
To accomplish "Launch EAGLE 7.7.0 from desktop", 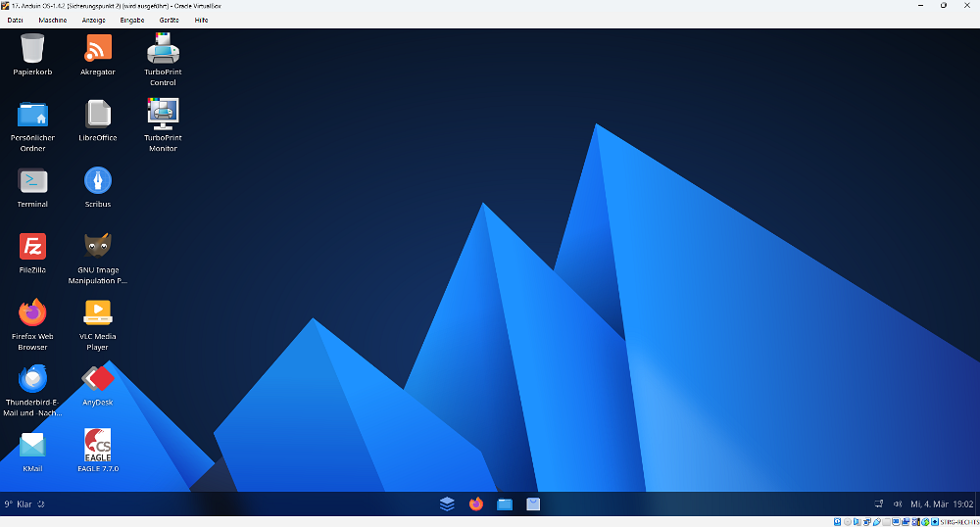I will pos(98,446).
